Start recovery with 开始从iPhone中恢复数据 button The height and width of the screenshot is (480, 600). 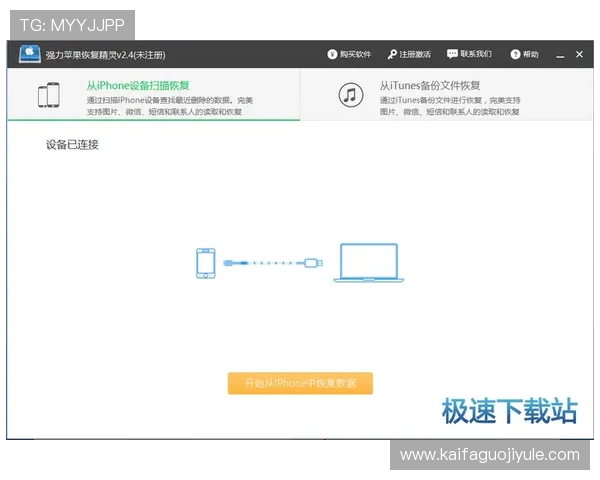pyautogui.click(x=300, y=383)
